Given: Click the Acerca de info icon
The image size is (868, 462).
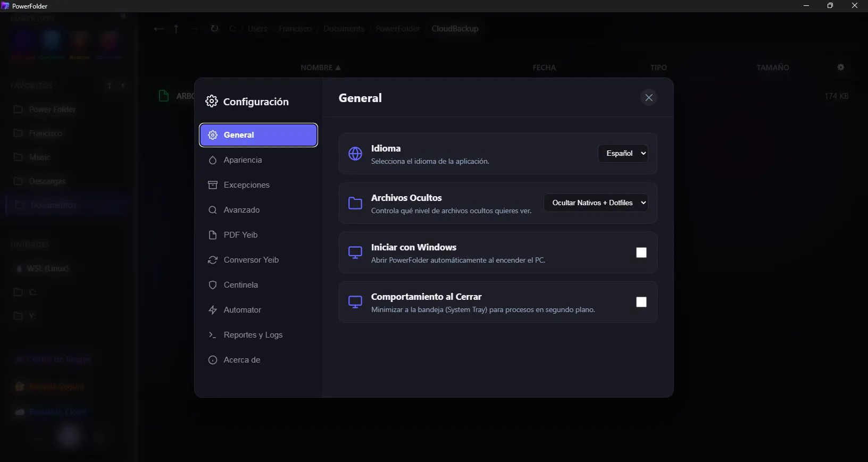Looking at the screenshot, I should pyautogui.click(x=213, y=360).
